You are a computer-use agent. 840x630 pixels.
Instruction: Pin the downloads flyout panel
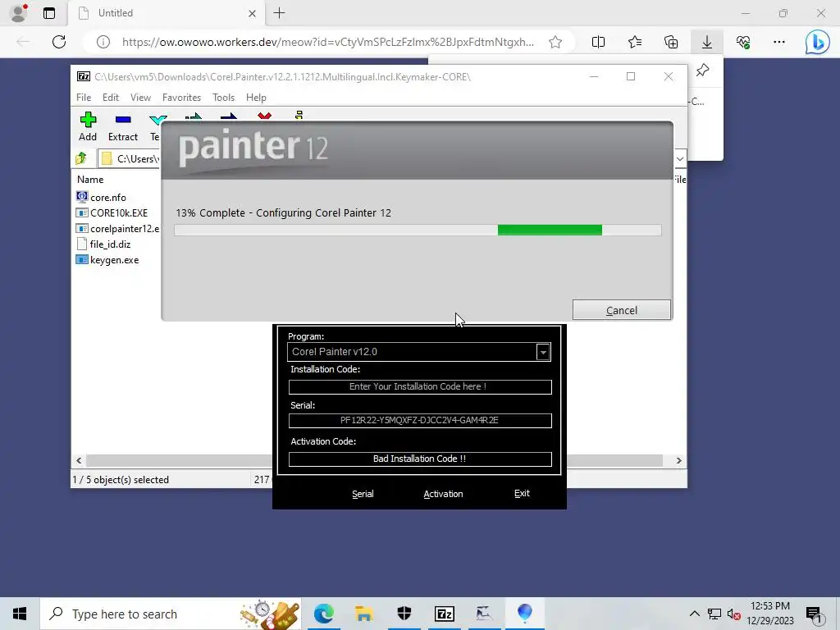[x=702, y=71]
